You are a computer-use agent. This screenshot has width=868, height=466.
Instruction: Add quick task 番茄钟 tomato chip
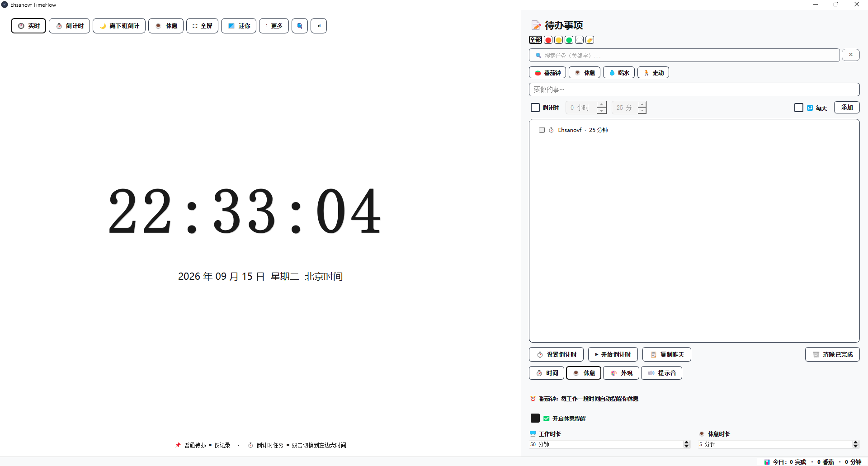click(547, 72)
